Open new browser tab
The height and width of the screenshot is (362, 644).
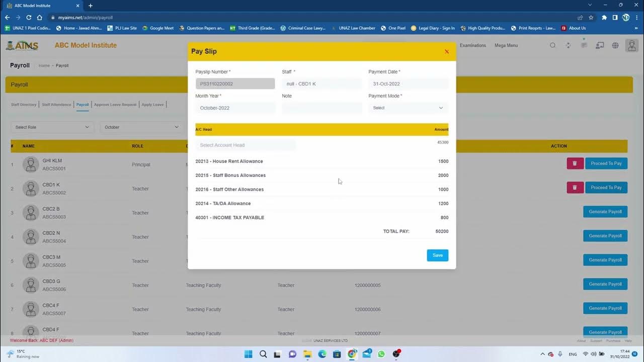(91, 6)
